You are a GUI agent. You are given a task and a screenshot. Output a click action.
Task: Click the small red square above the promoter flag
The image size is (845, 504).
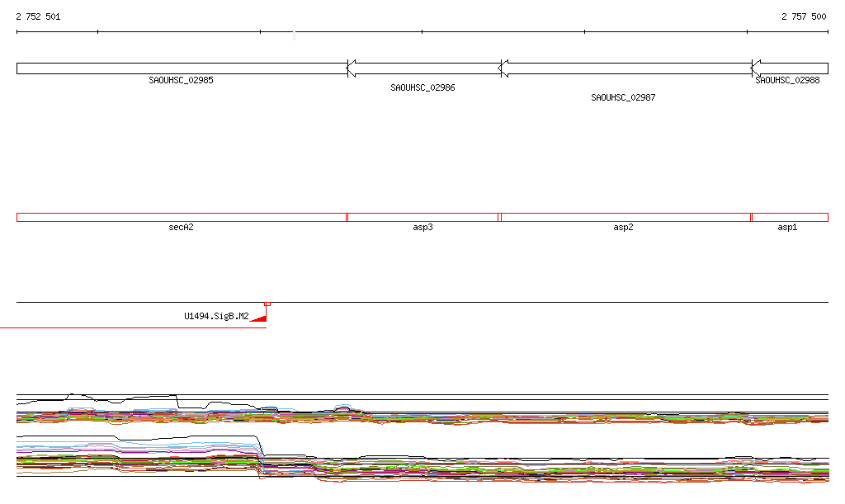267,304
